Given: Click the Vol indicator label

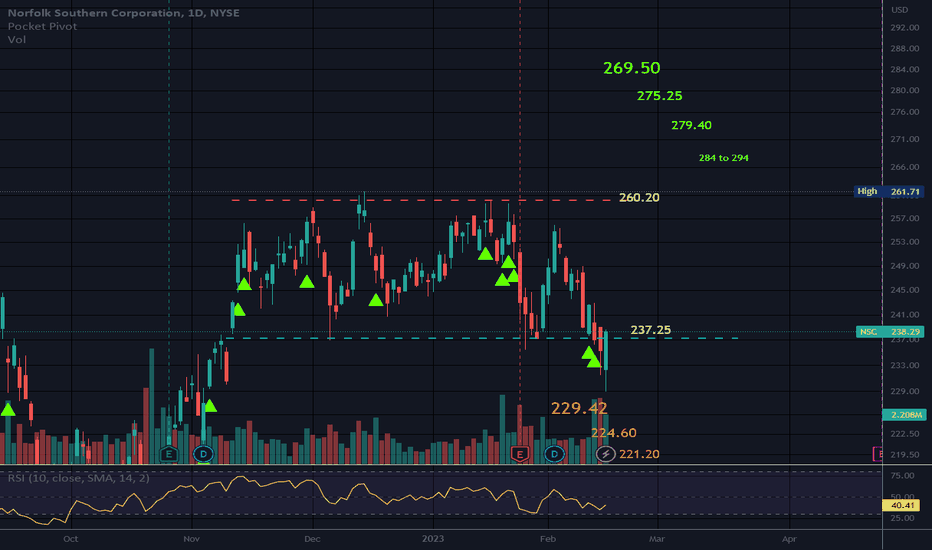Looking at the screenshot, I should pyautogui.click(x=17, y=40).
